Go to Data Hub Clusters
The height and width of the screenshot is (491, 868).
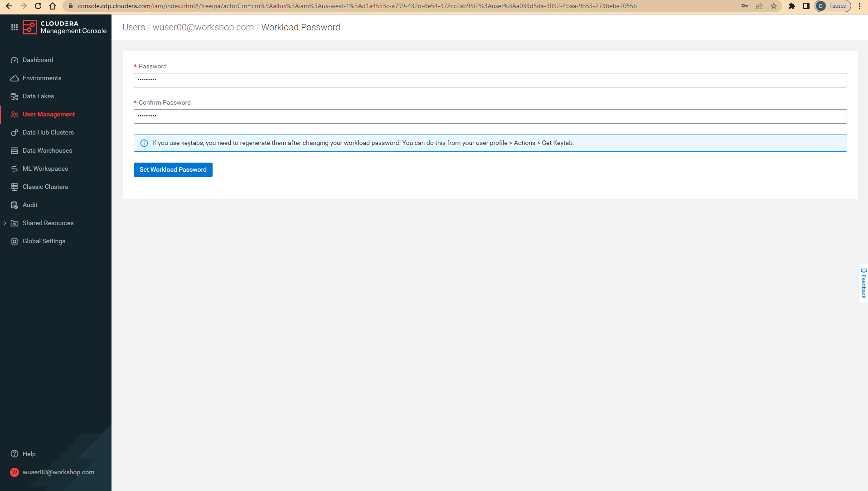coord(48,132)
